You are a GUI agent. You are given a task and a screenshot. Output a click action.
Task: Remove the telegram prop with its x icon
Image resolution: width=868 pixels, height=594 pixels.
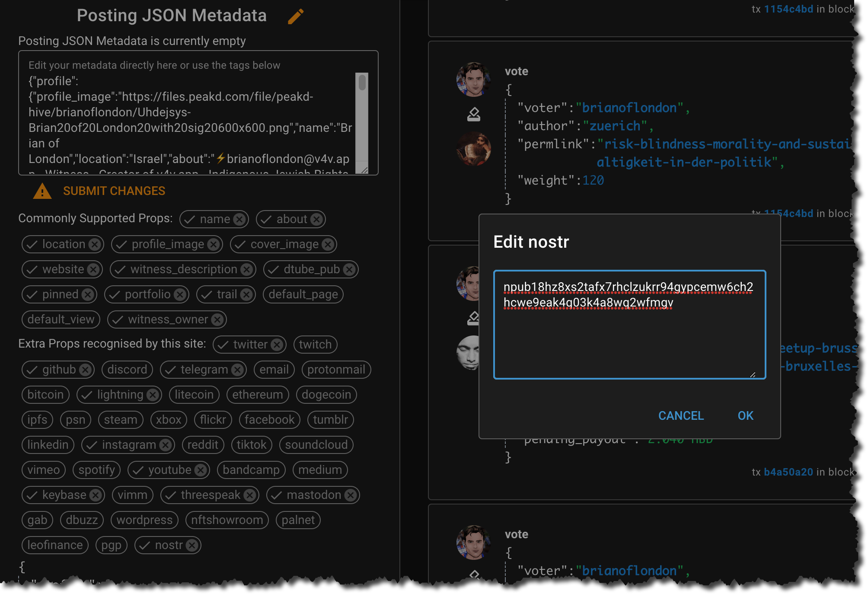(x=237, y=370)
